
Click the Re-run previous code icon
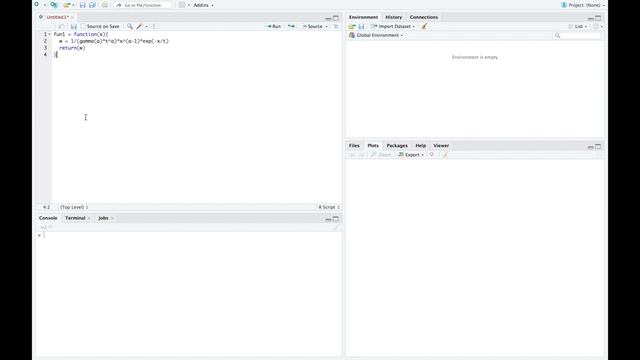(x=291, y=27)
